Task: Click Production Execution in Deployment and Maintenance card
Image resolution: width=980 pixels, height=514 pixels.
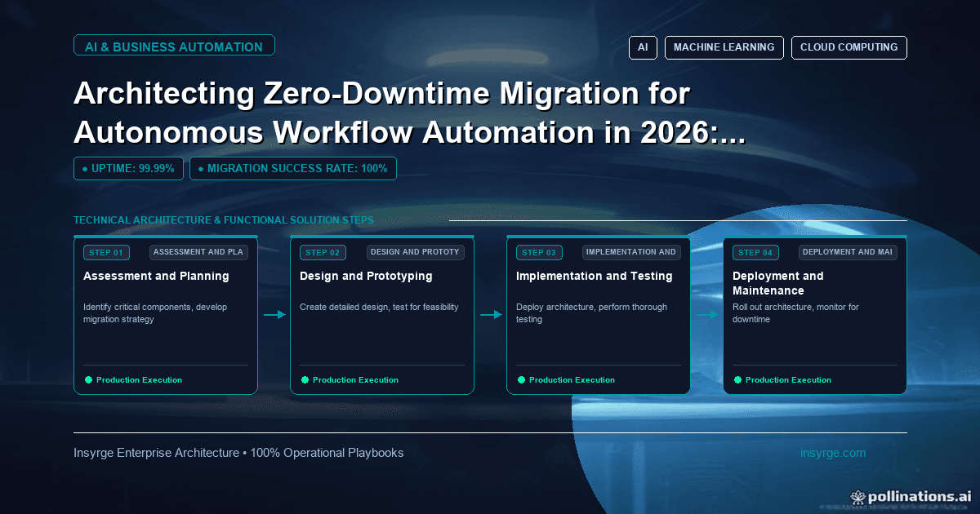Action: [x=788, y=380]
